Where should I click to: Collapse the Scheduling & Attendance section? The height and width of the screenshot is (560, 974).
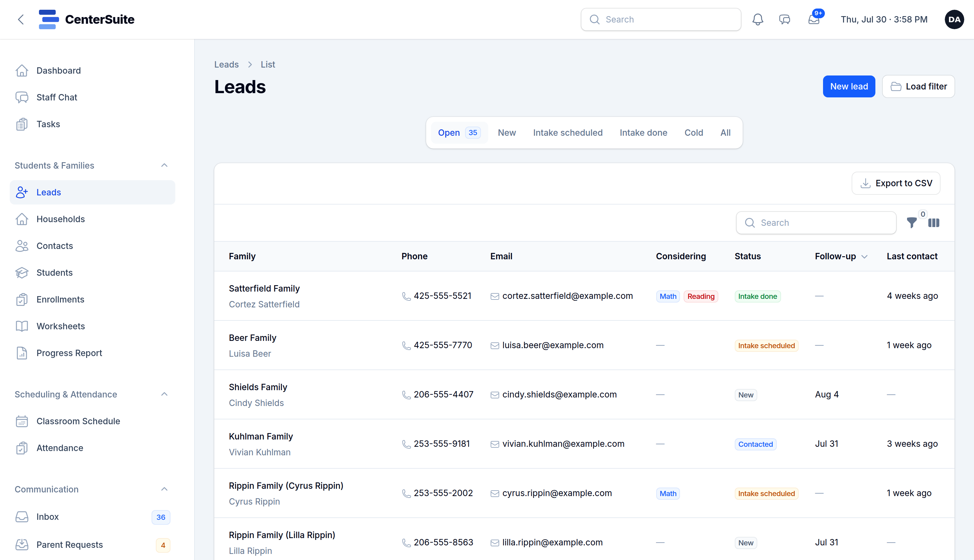pos(164,394)
